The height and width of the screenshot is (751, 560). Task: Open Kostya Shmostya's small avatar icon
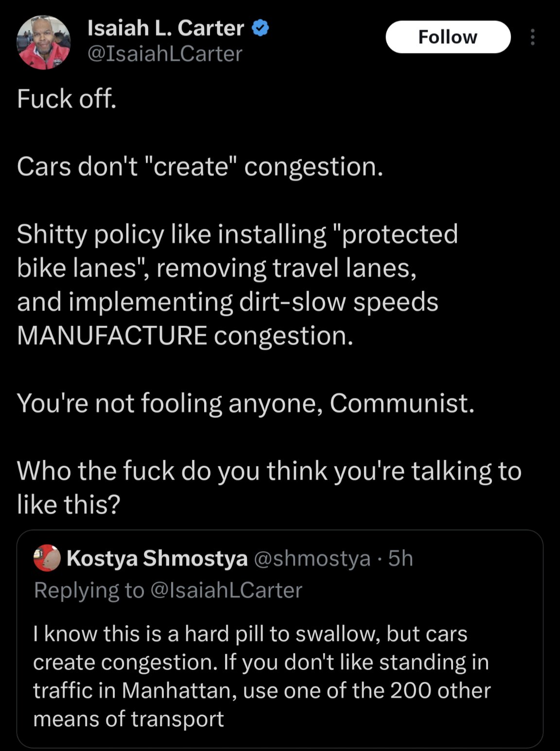point(47,558)
